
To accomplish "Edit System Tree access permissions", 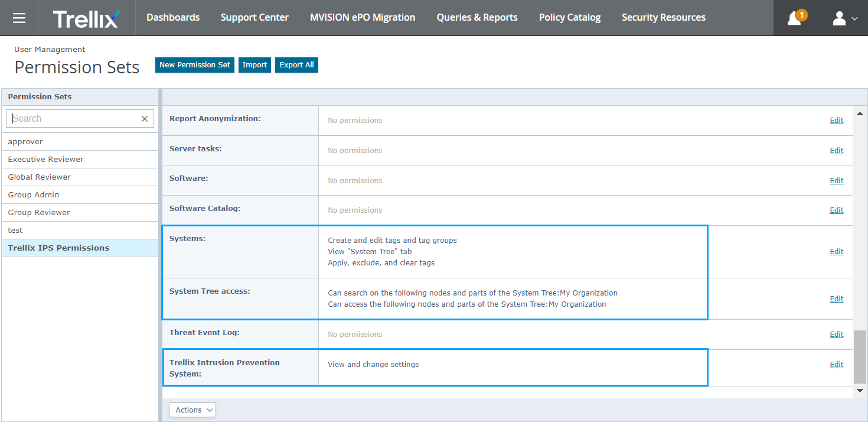I will [837, 299].
